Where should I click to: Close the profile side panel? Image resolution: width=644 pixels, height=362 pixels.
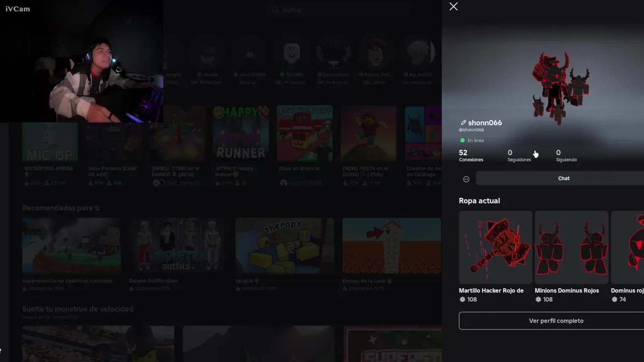click(x=453, y=7)
